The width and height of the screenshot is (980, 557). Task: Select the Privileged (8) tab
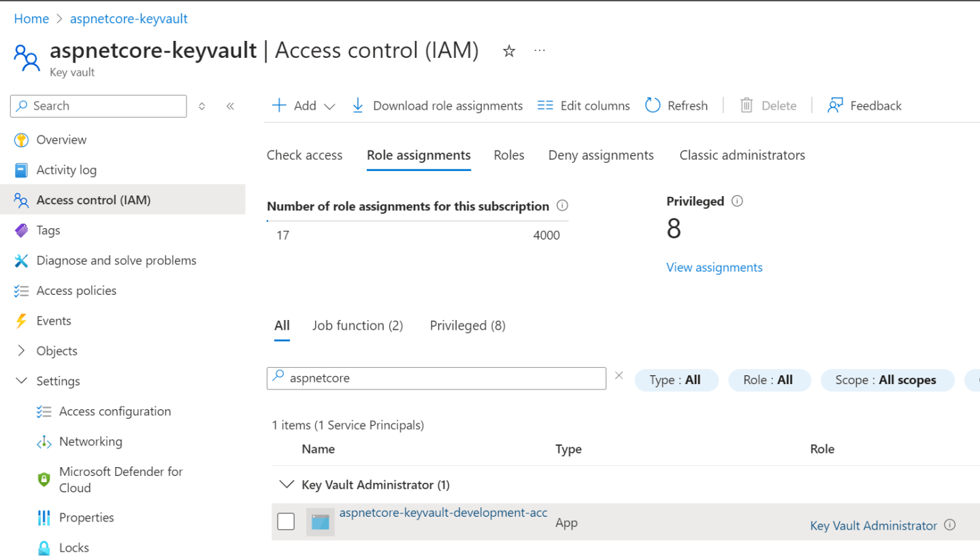468,325
